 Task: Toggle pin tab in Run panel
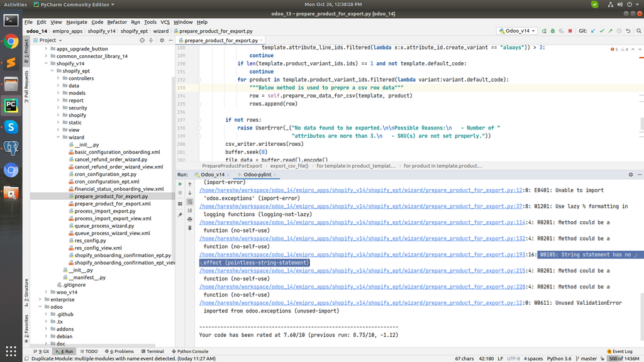(x=180, y=215)
